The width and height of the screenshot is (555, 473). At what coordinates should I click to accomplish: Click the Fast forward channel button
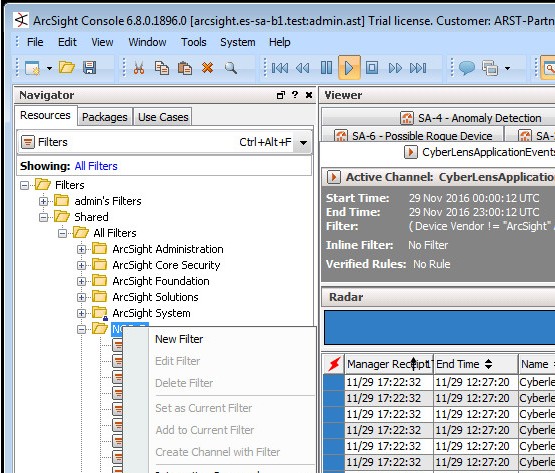(x=395, y=68)
